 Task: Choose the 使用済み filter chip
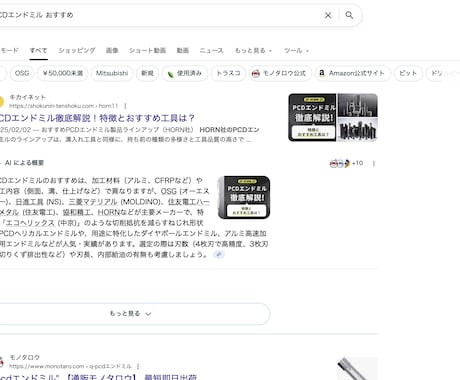[x=185, y=73]
